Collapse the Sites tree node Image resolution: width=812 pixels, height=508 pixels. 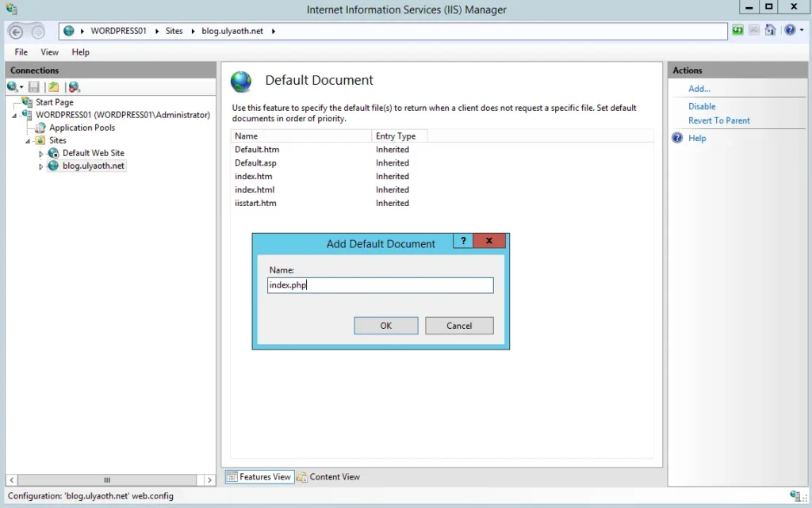(x=28, y=141)
